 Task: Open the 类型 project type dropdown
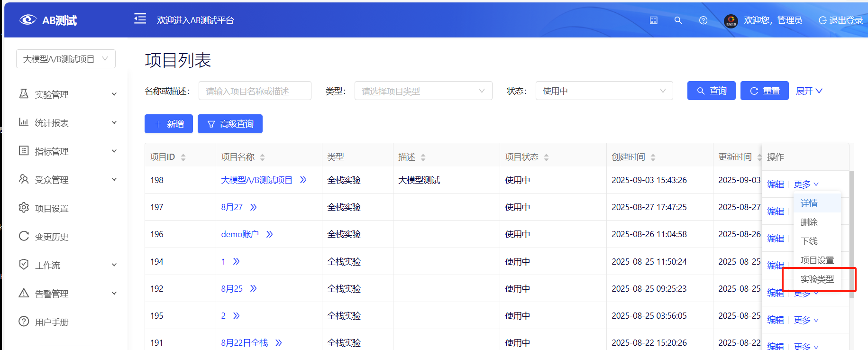point(423,91)
